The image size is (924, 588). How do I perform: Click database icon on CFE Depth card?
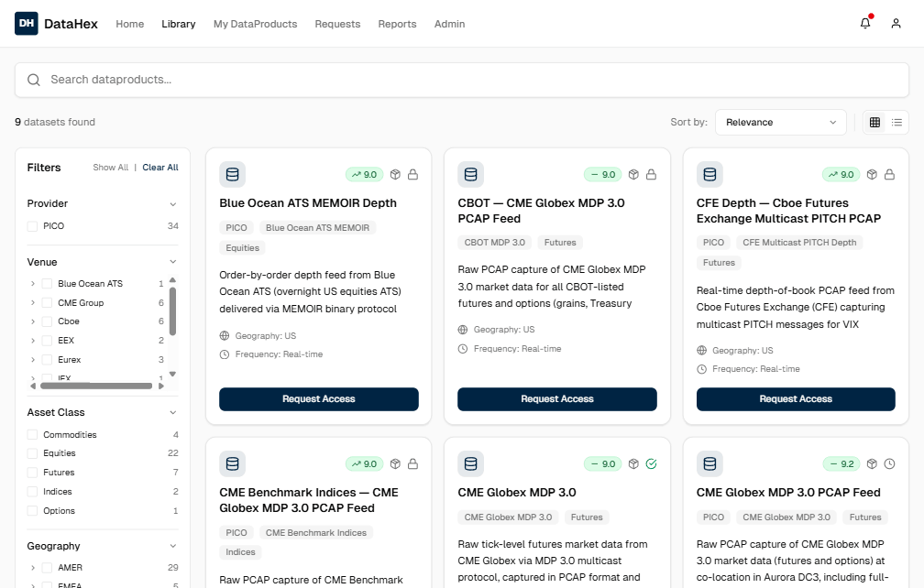click(x=709, y=174)
